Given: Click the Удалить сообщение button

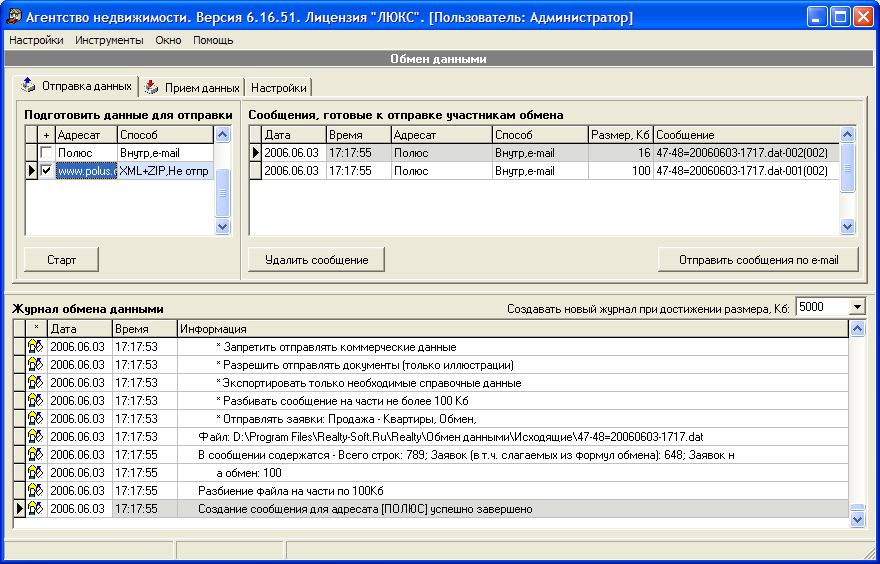Looking at the screenshot, I should point(317,260).
